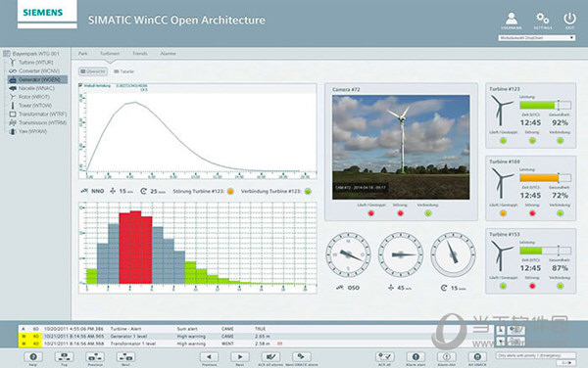Click the All UNACK icon

(x=477, y=357)
